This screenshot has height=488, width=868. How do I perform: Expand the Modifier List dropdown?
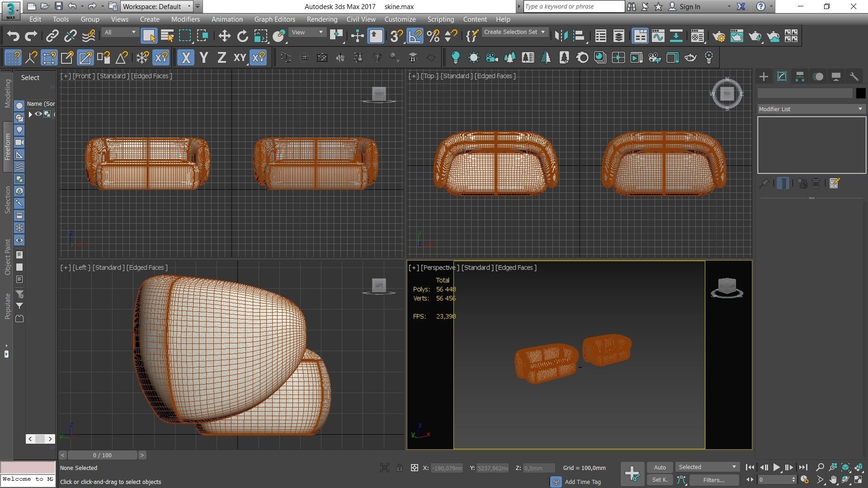coord(811,109)
